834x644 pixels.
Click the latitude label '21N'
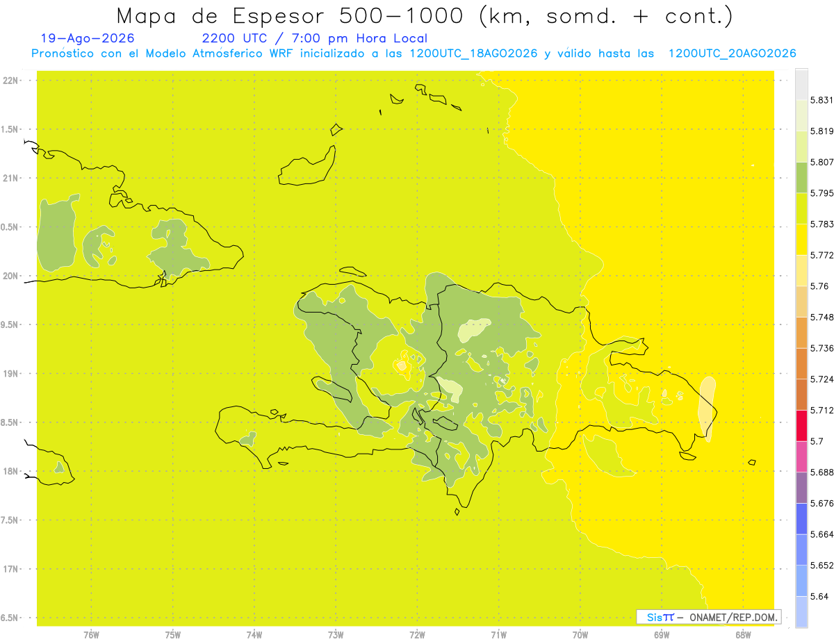(11, 178)
